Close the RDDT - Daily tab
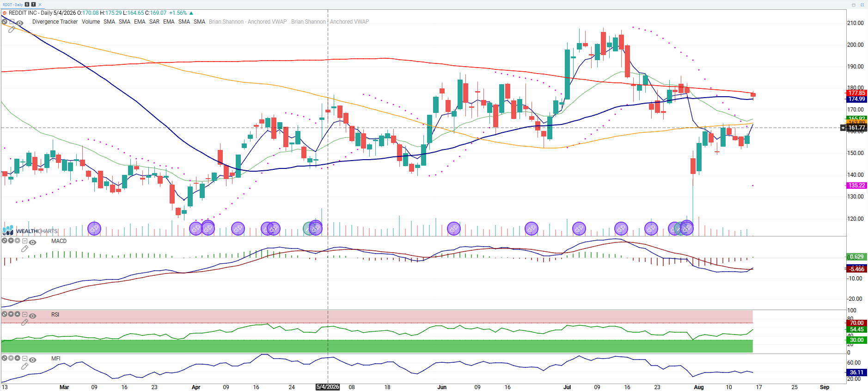This screenshot has width=868, height=391. pos(40,5)
